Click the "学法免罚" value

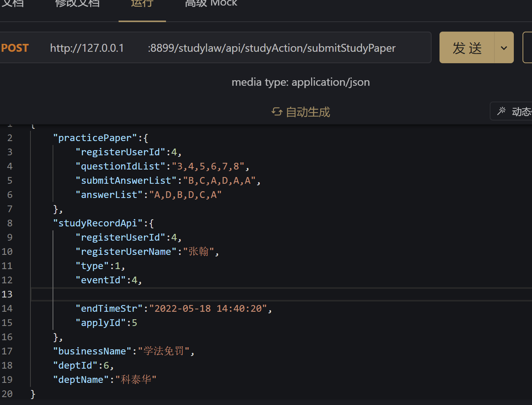pos(164,351)
